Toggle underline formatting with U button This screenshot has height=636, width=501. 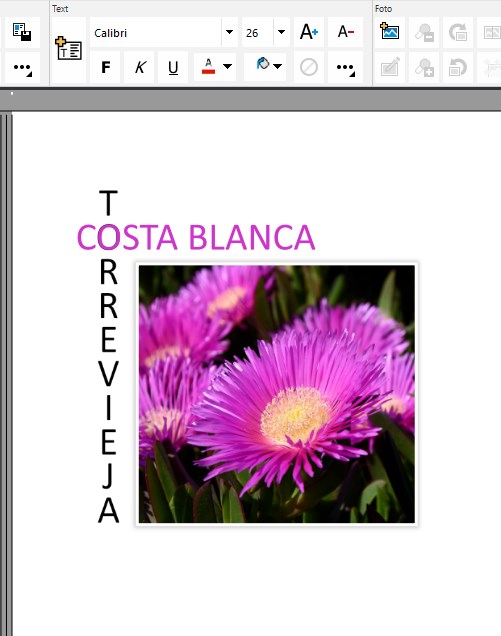(173, 67)
